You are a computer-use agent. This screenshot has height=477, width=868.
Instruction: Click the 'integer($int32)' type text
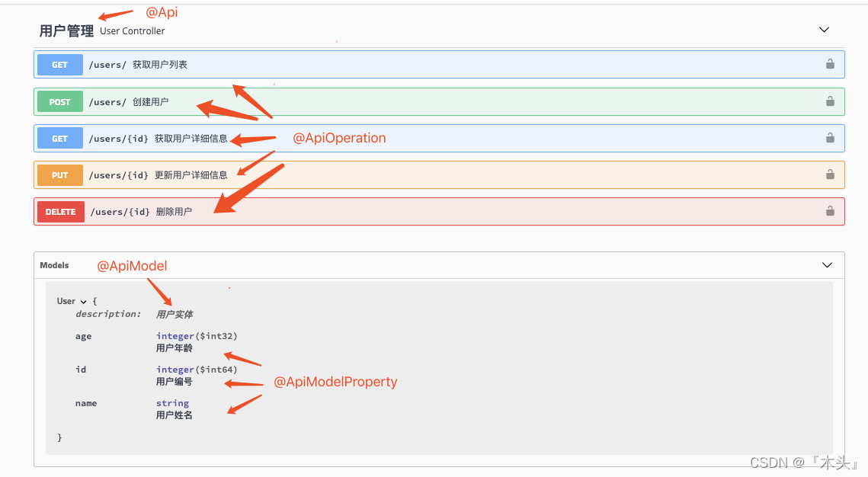point(197,336)
